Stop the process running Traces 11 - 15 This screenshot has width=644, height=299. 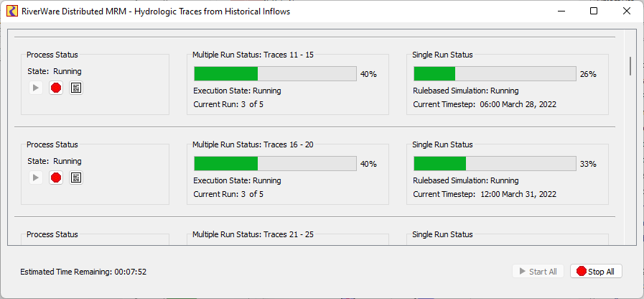(56, 88)
